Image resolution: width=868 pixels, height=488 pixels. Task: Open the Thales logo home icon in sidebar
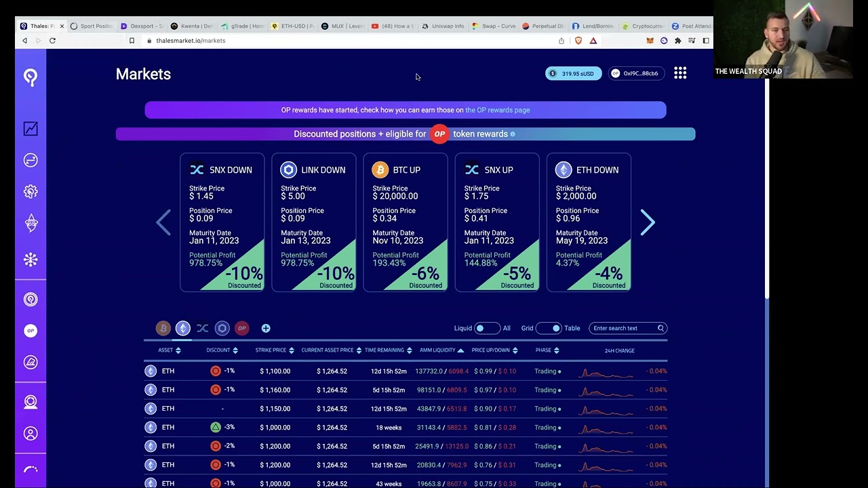[x=31, y=77]
